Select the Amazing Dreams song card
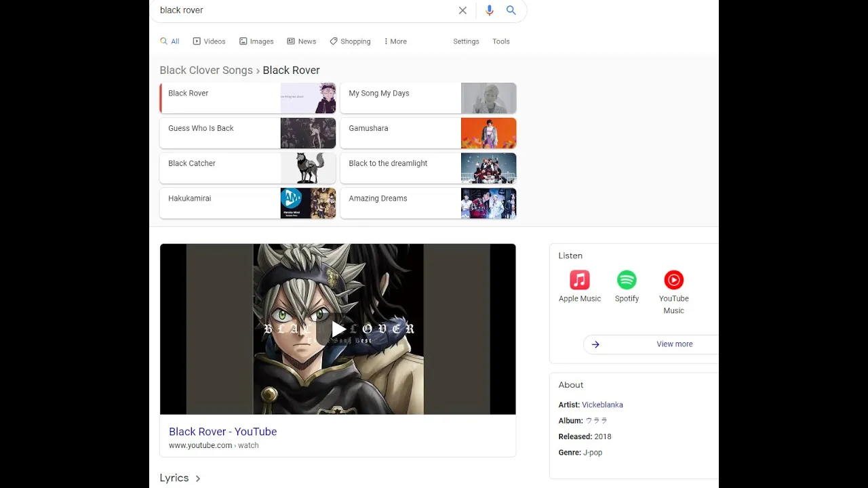This screenshot has height=488, width=868. (428, 203)
